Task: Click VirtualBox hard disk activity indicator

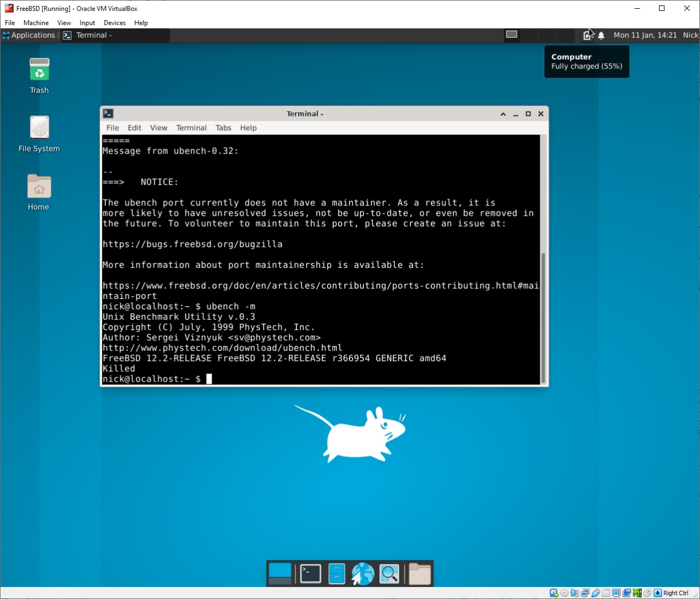Action: coord(553,593)
